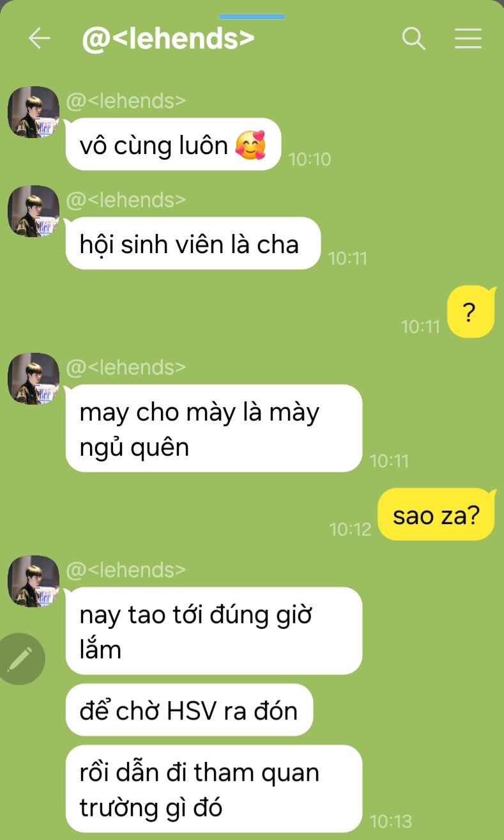Tap avatar beside "nay tao tới đúng giờ"

click(33, 581)
